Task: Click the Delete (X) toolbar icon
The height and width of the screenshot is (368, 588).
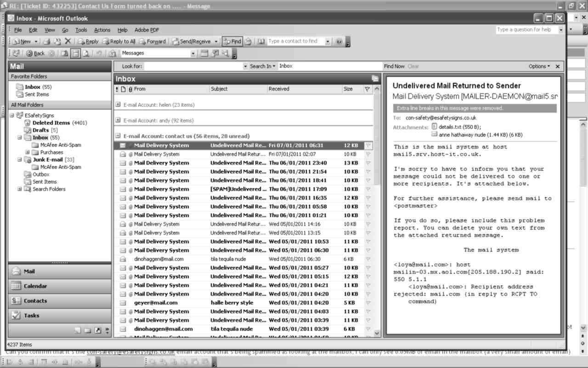Action: tap(68, 41)
